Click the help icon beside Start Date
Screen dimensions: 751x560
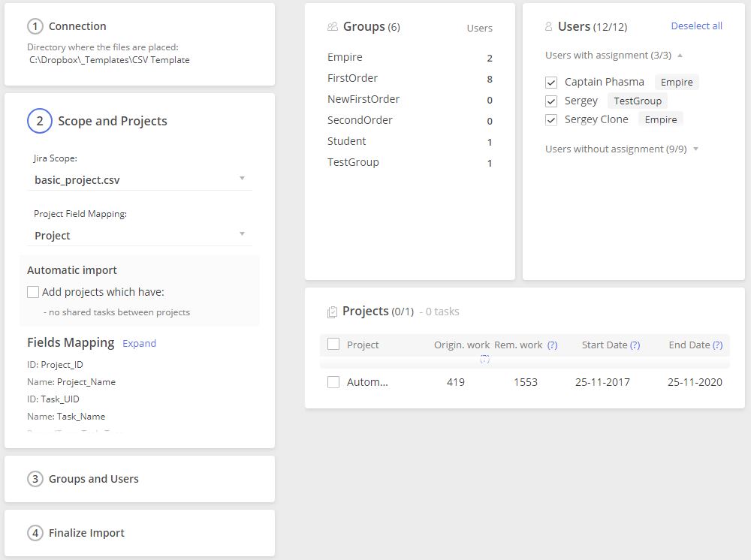pyautogui.click(x=635, y=345)
